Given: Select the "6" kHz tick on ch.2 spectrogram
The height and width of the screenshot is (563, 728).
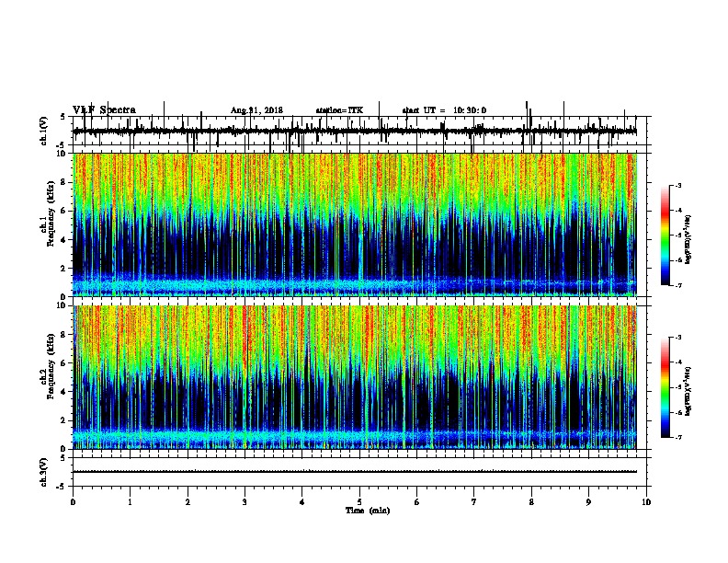Looking at the screenshot, I should pos(63,363).
